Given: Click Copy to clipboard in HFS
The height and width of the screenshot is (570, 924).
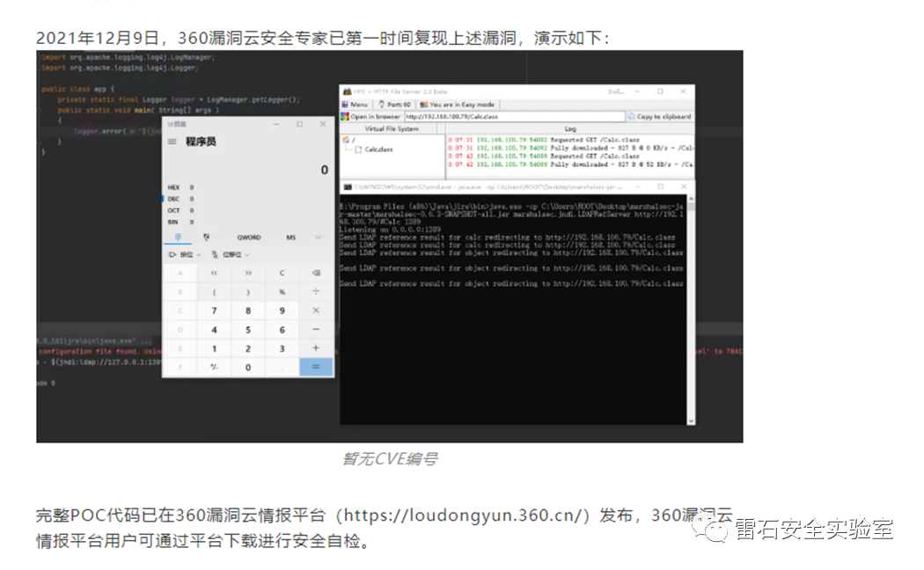Looking at the screenshot, I should pos(659,117).
